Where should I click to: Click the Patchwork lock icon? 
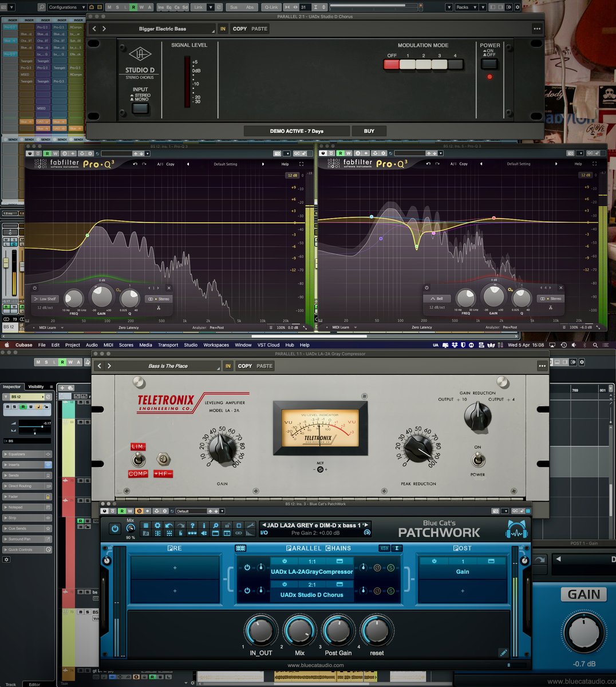(x=227, y=526)
